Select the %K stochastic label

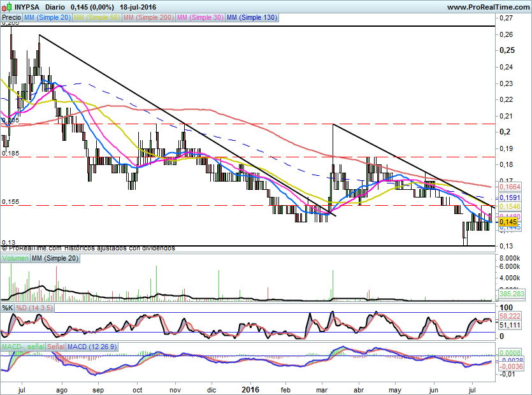click(8, 308)
